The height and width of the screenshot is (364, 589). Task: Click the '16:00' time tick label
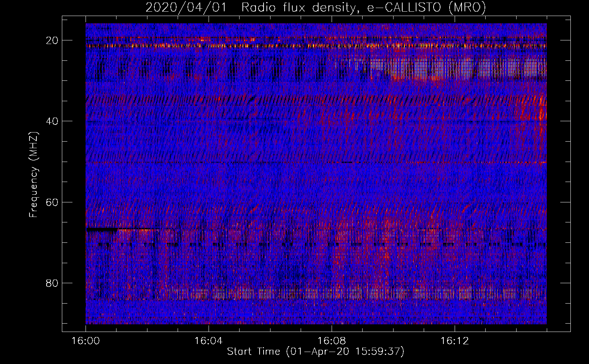point(86,341)
